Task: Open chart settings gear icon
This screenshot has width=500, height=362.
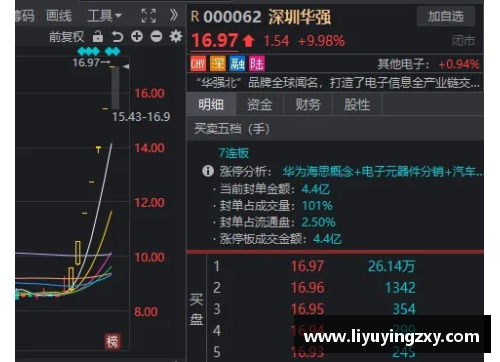Action: coord(176,36)
